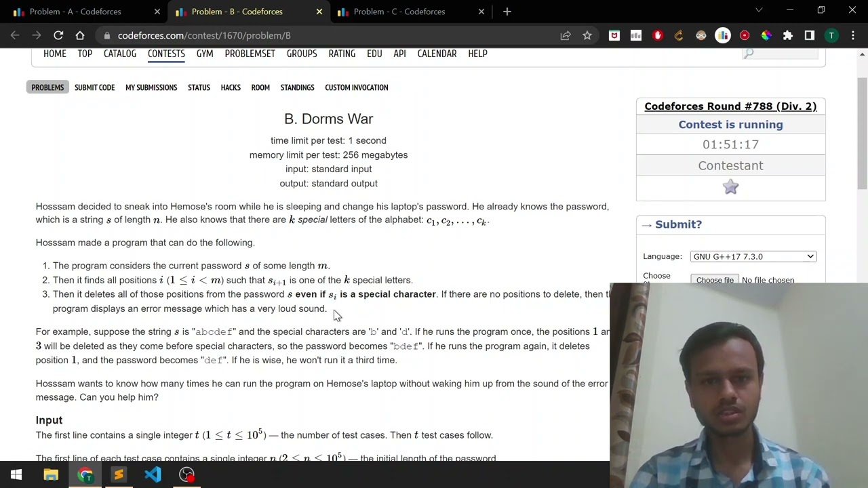
Task: Open the PROBLEMSET menu item
Action: pyautogui.click(x=250, y=54)
